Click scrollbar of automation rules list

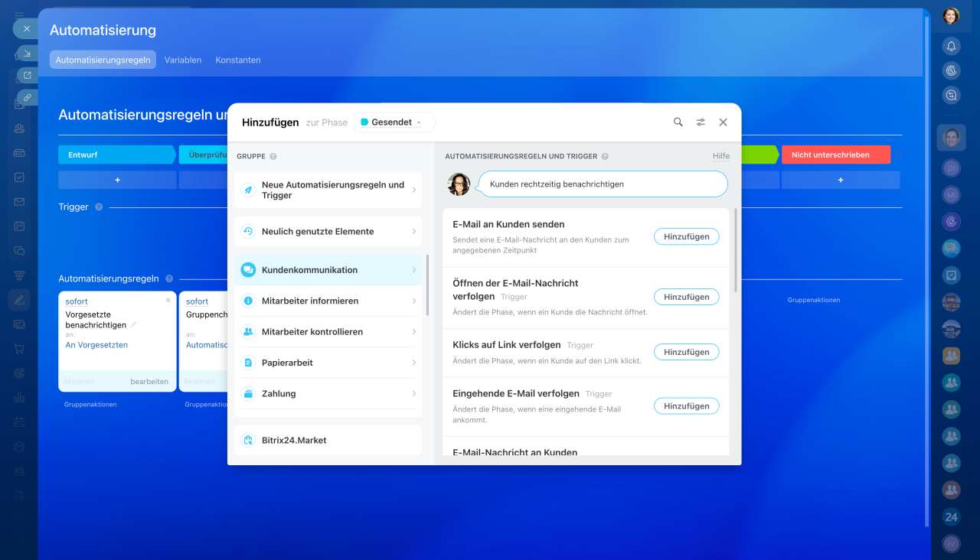coord(735,252)
